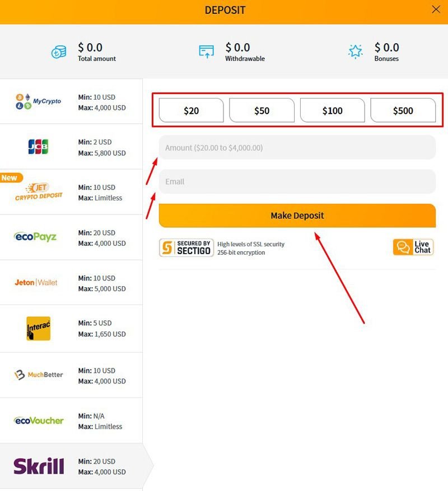This screenshot has width=448, height=491.
Task: Select the $100 quick amount
Action: tap(333, 110)
